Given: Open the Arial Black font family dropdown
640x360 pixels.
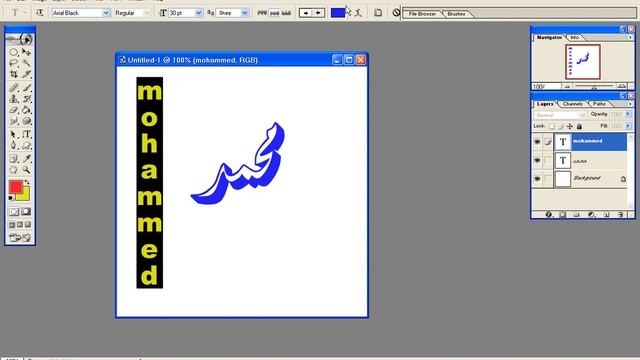Looking at the screenshot, I should click(x=106, y=13).
